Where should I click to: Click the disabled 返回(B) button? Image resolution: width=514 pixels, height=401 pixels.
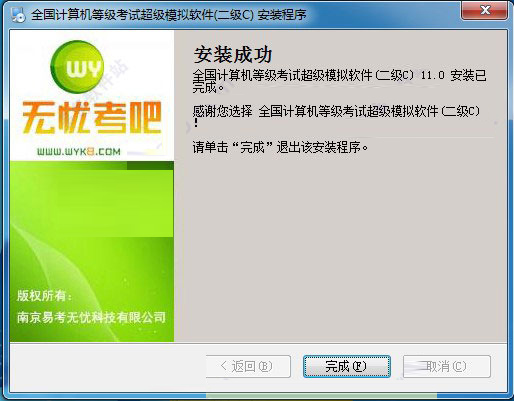[x=248, y=366]
